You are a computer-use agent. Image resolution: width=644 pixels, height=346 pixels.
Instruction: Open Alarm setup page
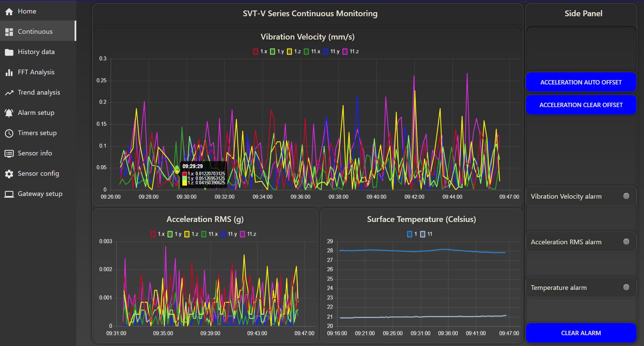pos(38,113)
